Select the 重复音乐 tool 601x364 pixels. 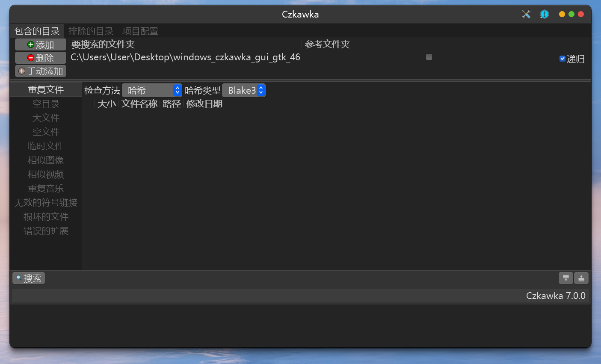pos(46,188)
